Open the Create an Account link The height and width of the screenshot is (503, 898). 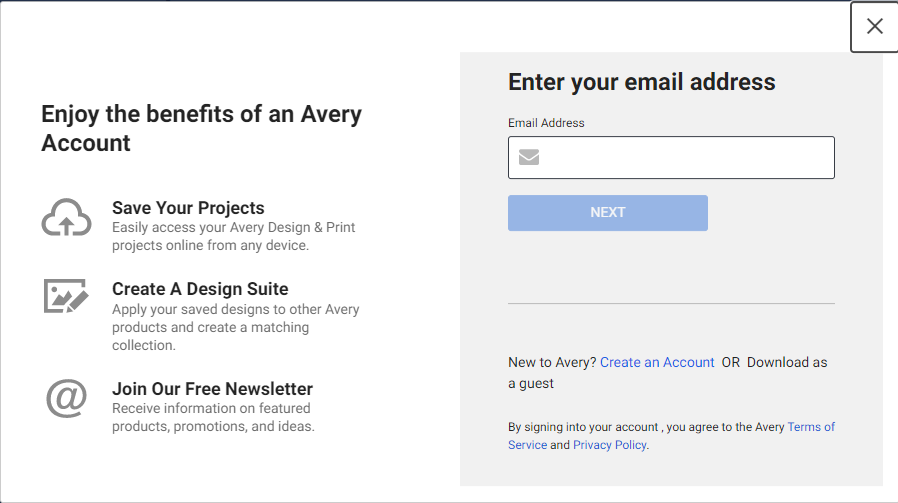[x=657, y=362]
